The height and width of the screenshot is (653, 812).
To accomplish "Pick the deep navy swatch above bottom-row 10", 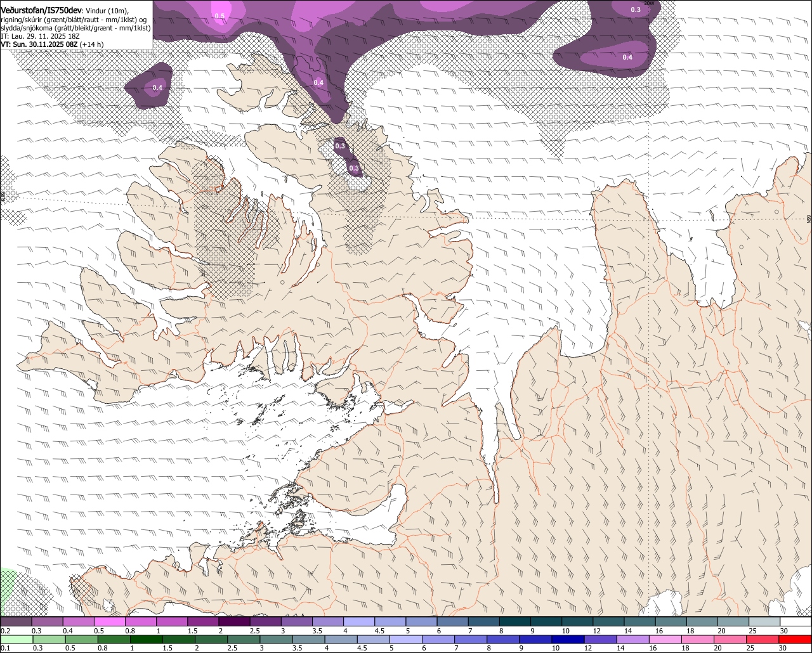I will 568,639.
